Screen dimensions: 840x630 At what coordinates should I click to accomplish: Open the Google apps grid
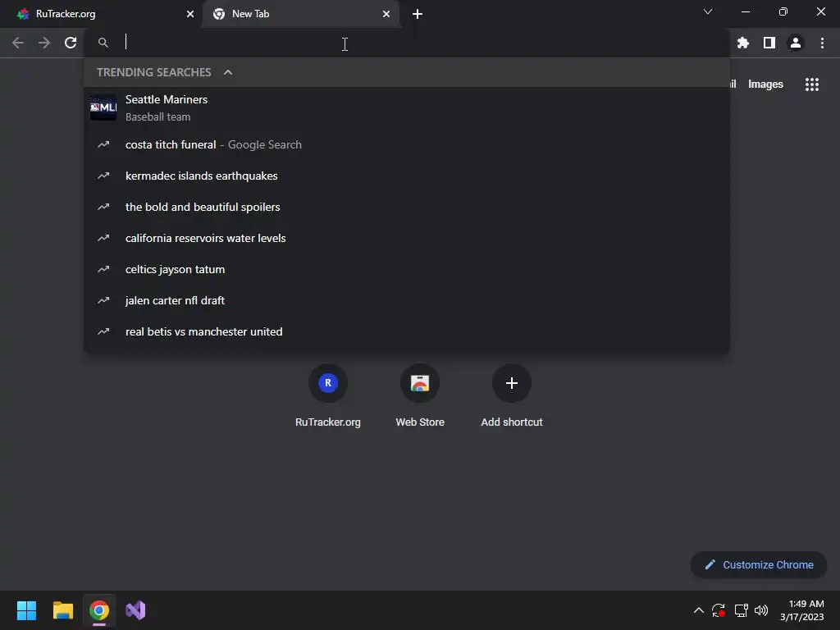click(x=812, y=84)
